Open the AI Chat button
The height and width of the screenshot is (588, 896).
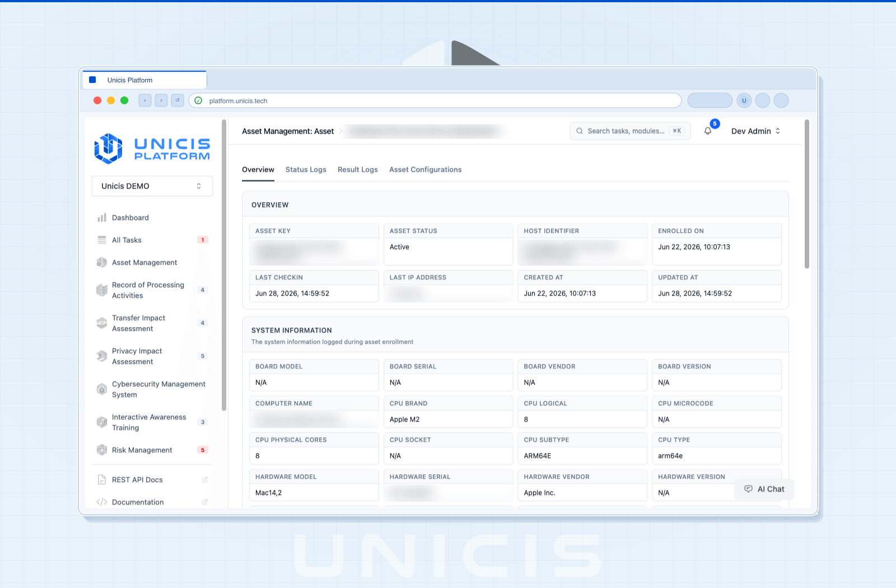[764, 489]
